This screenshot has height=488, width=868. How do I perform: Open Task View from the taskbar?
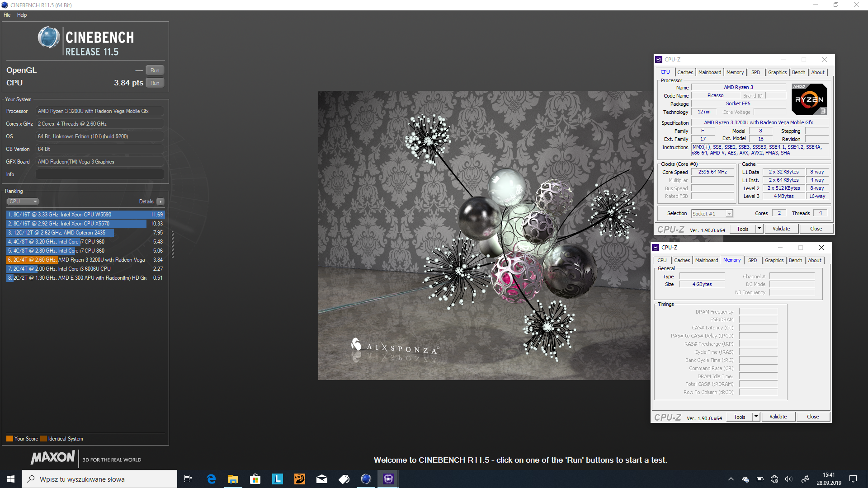(188, 479)
